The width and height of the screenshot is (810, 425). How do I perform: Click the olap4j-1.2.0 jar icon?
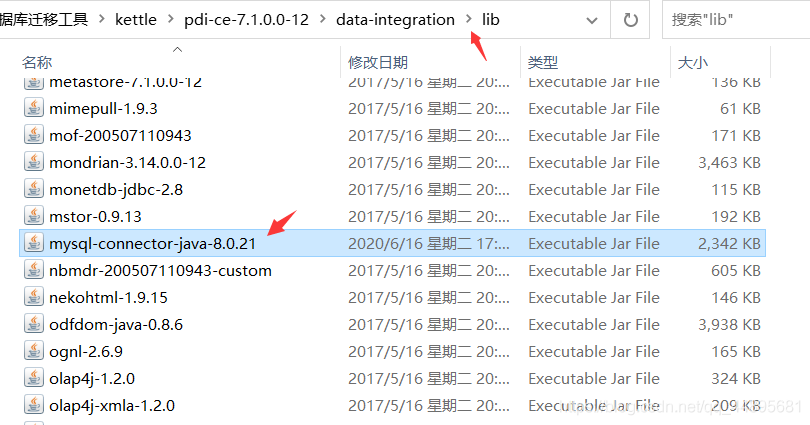click(x=34, y=378)
